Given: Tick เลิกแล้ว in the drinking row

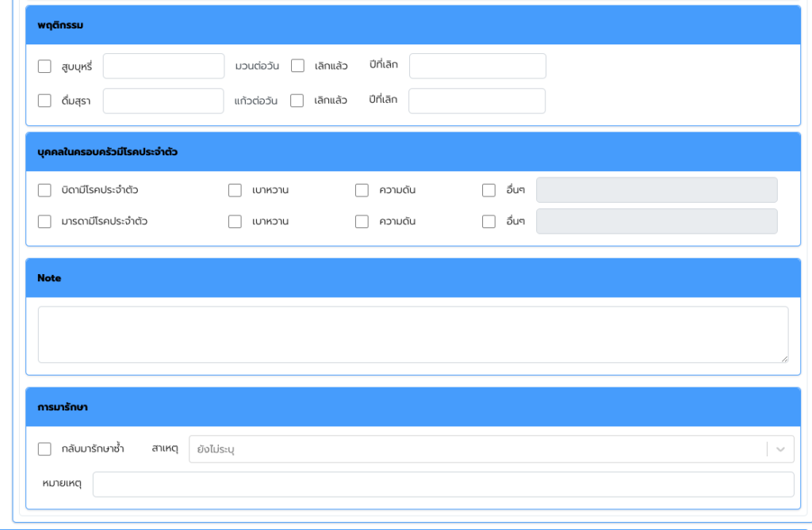Looking at the screenshot, I should pos(297,101).
